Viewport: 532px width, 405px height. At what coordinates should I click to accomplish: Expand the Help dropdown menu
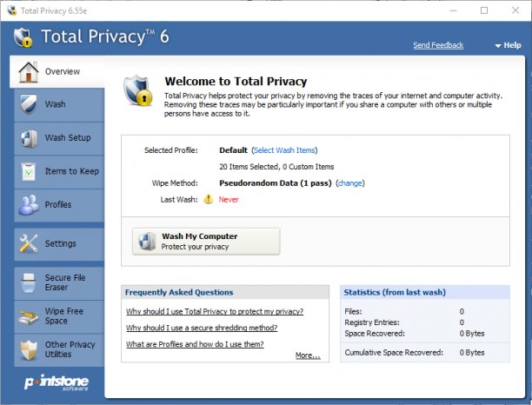pyautogui.click(x=508, y=45)
